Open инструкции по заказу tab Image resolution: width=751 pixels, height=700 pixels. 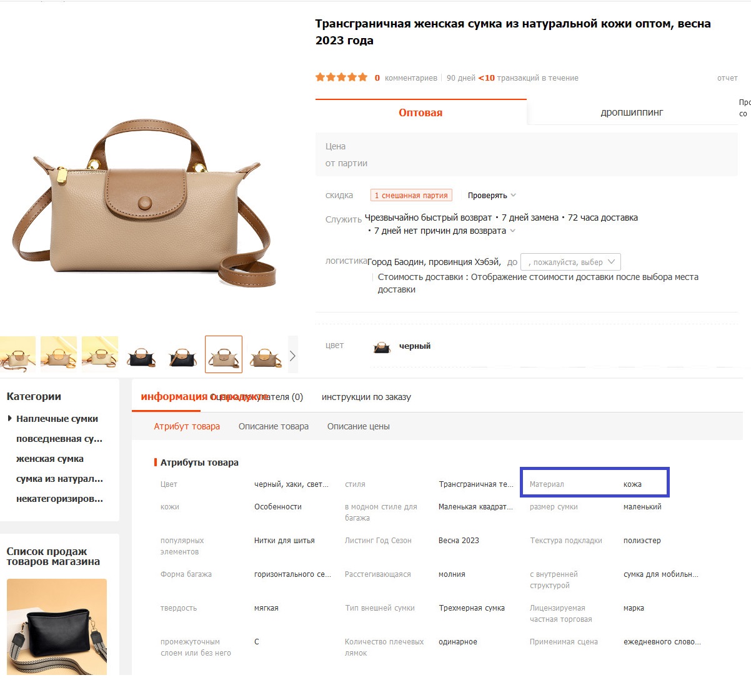click(x=366, y=397)
